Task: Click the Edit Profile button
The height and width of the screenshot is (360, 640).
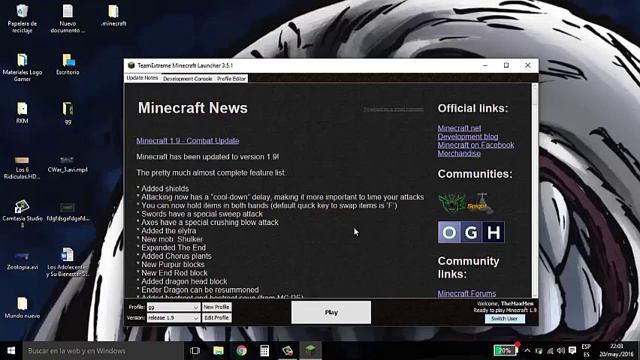Action: click(216, 318)
